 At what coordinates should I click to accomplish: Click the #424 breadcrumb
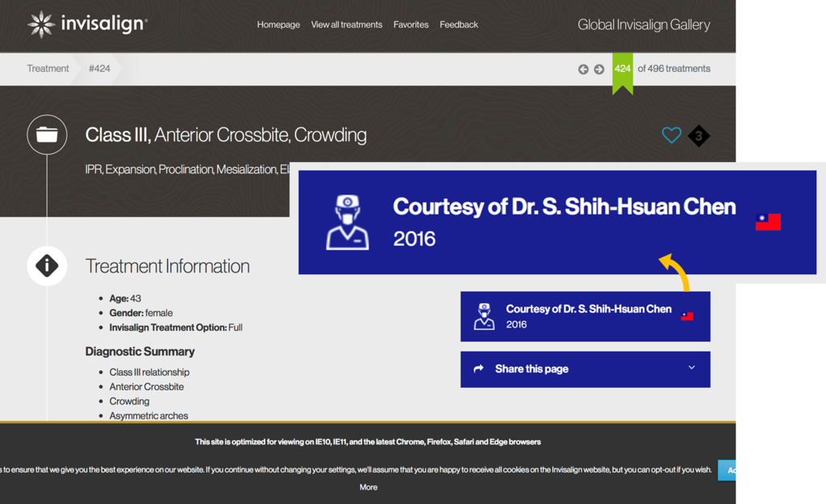pyautogui.click(x=99, y=69)
